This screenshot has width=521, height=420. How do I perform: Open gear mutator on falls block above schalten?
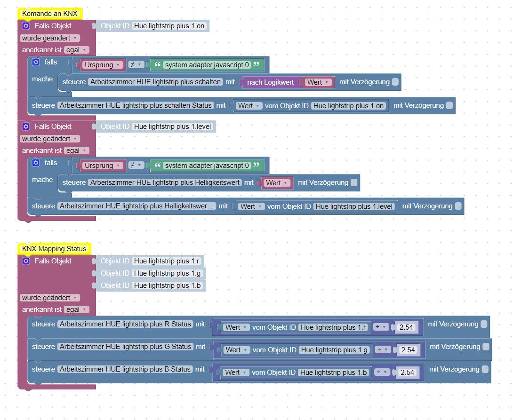click(x=36, y=62)
